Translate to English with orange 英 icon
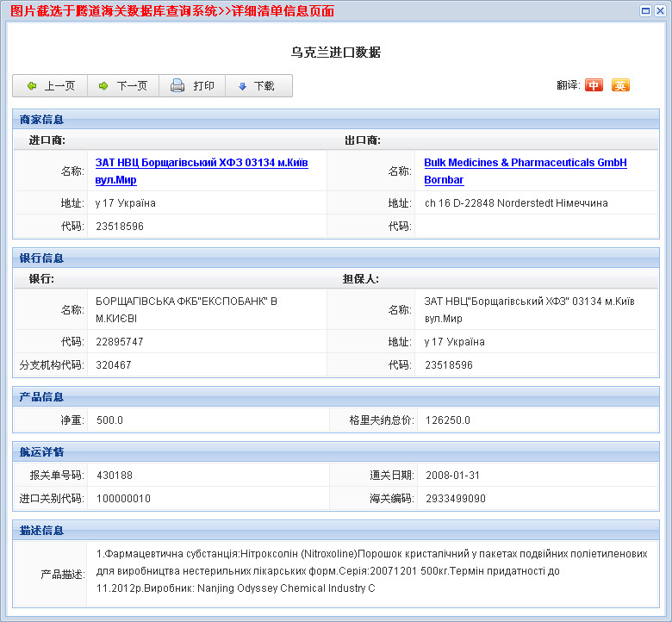The height and width of the screenshot is (622, 672). [620, 85]
